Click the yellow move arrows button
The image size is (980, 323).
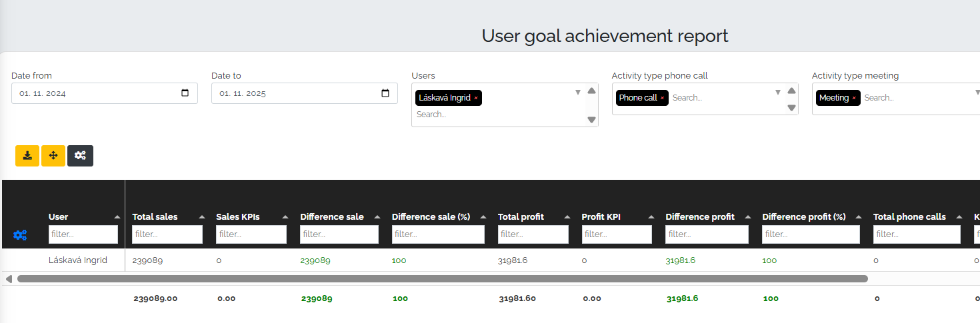point(53,156)
